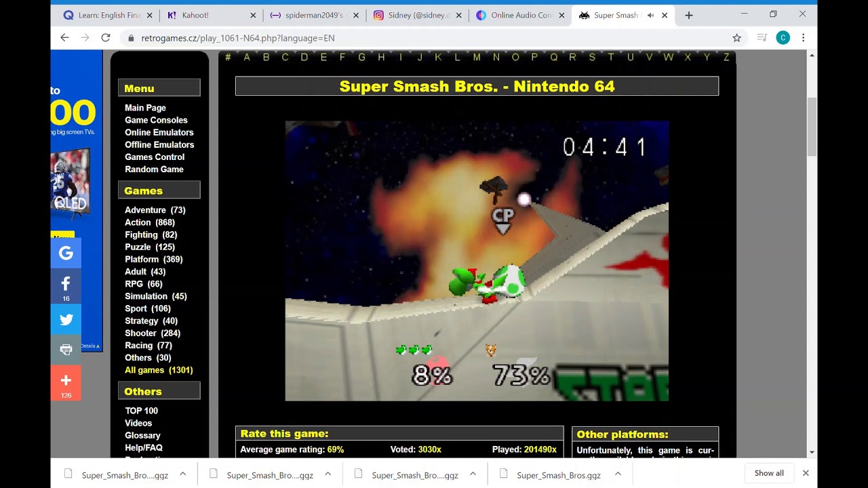Close the Online Audio Converter tab
Image resolution: width=868 pixels, height=488 pixels.
tap(561, 15)
